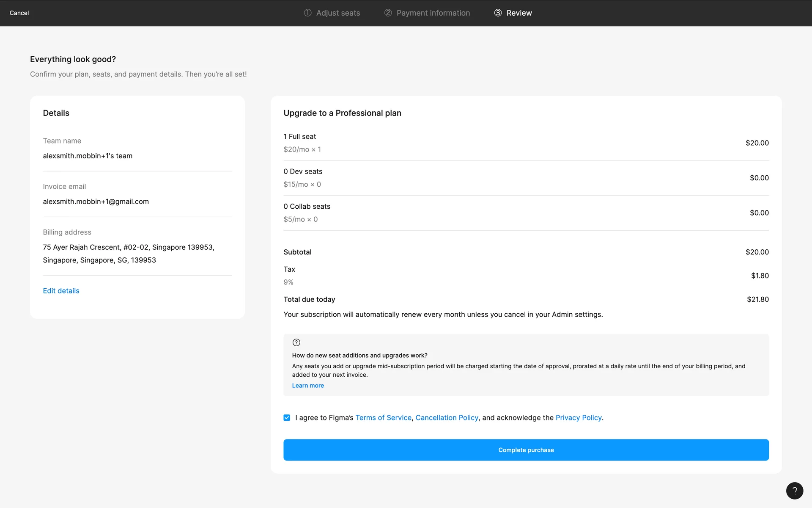Click the billing address text
This screenshot has width=812, height=508.
[128, 254]
